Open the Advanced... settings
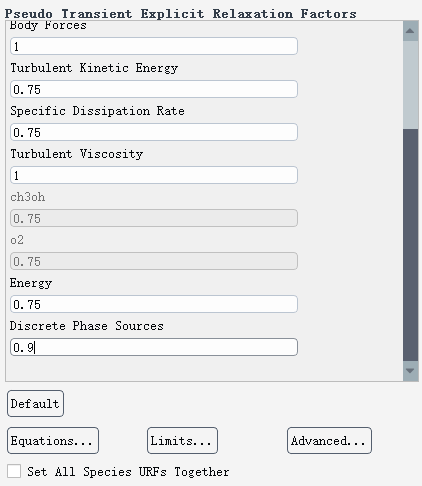Viewport: 422px width, 486px height. [329, 441]
